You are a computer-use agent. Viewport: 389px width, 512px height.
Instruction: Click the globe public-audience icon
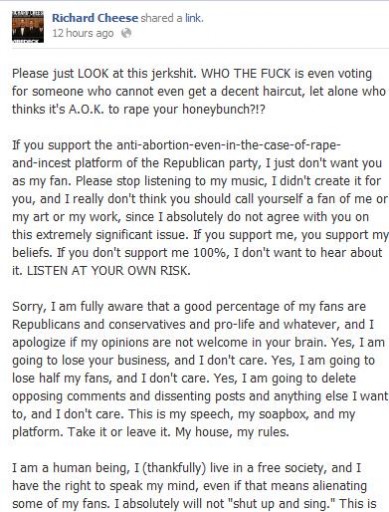tap(126, 33)
